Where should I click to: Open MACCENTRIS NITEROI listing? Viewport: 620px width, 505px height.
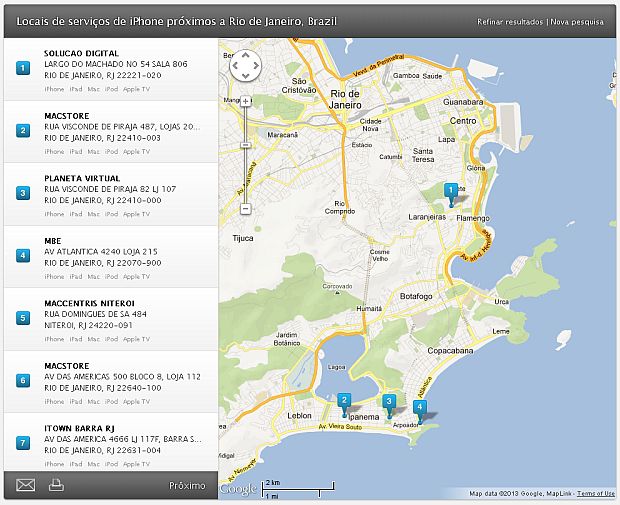pyautogui.click(x=89, y=303)
